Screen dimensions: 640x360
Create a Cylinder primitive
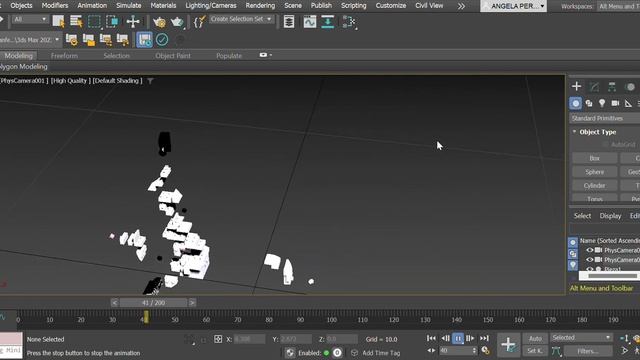tap(595, 185)
